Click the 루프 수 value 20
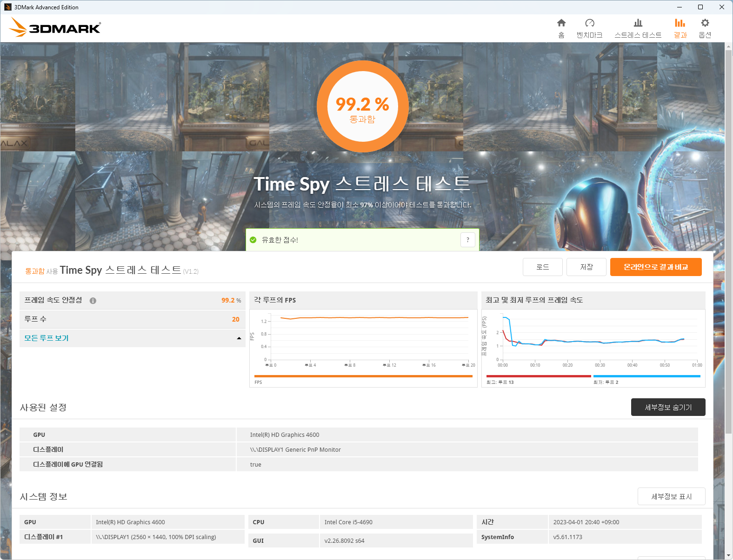Viewport: 733px width, 560px height. [236, 319]
